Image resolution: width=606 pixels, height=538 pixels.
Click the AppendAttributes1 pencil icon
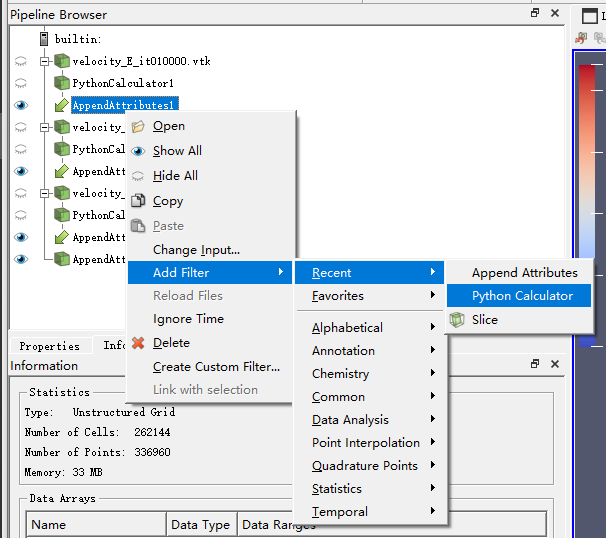coord(62,105)
